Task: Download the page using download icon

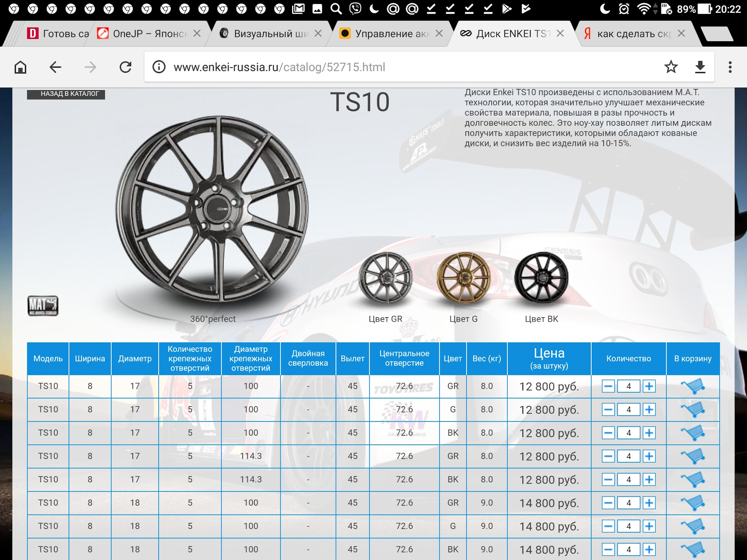Action: [x=700, y=67]
